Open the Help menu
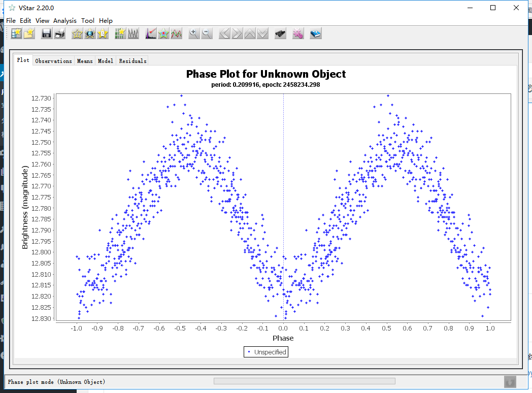532x393 pixels. 106,21
